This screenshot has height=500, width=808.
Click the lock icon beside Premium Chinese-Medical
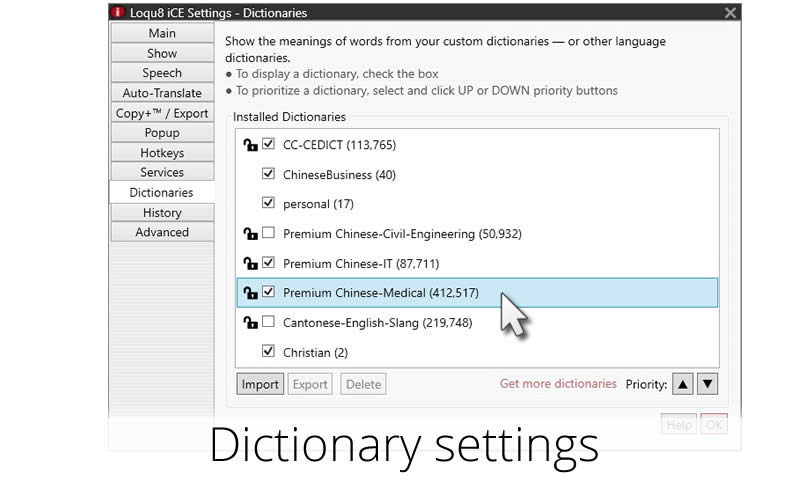250,293
